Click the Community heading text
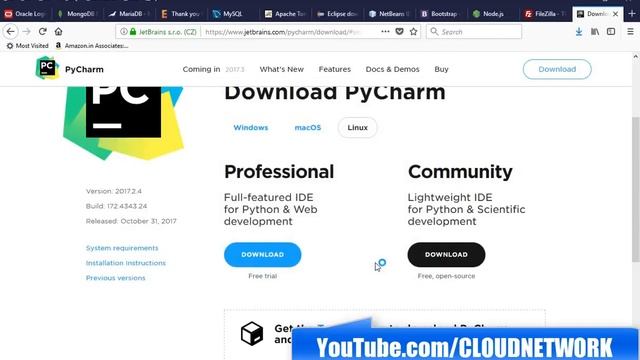Image resolution: width=640 pixels, height=360 pixels. tap(460, 172)
